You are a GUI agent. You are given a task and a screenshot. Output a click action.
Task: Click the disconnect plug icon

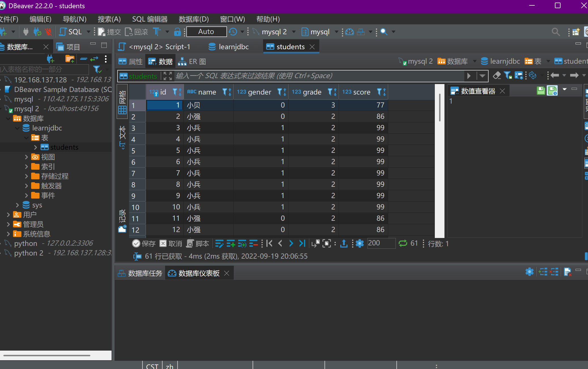point(49,32)
